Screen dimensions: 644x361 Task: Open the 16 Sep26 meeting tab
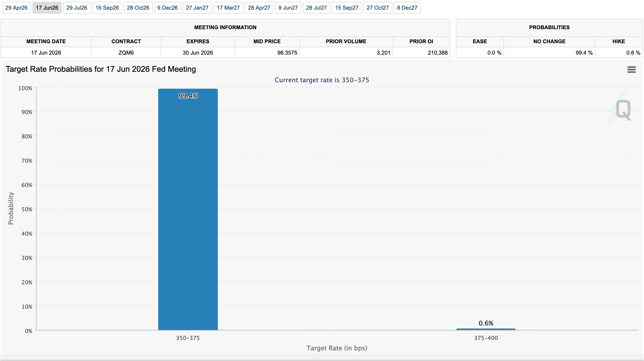point(107,8)
